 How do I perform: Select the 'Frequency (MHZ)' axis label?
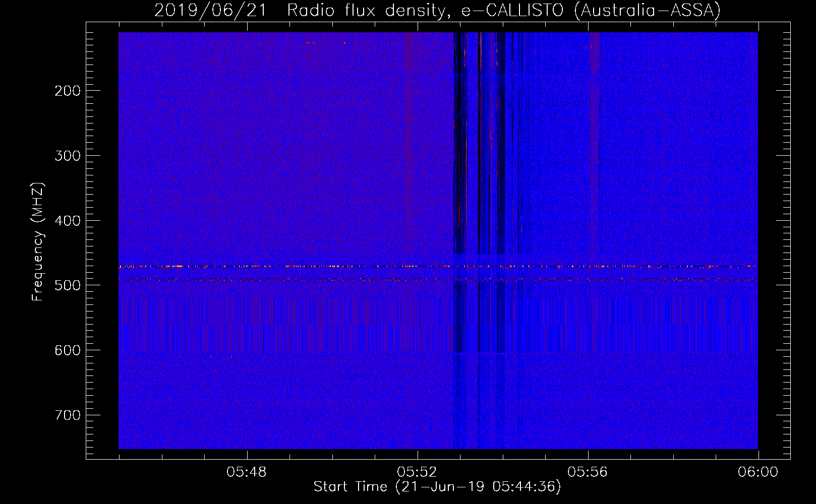point(38,241)
